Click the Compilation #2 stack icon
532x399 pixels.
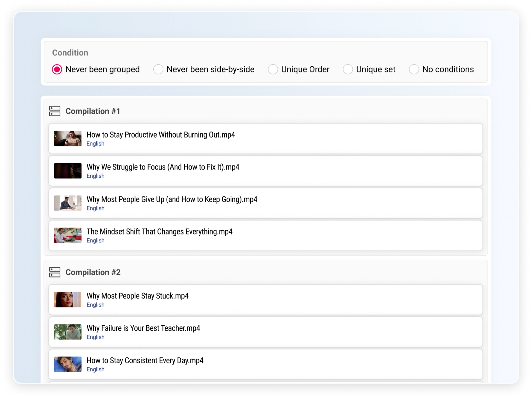55,272
